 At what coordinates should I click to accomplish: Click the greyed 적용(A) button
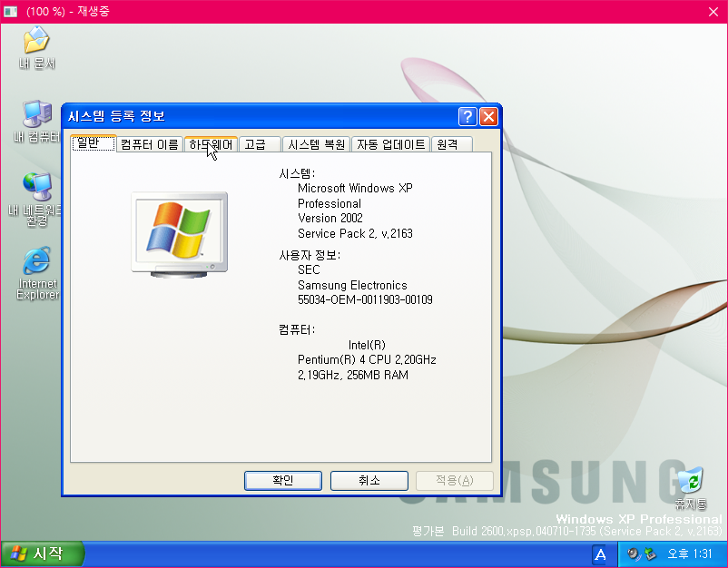tap(455, 481)
